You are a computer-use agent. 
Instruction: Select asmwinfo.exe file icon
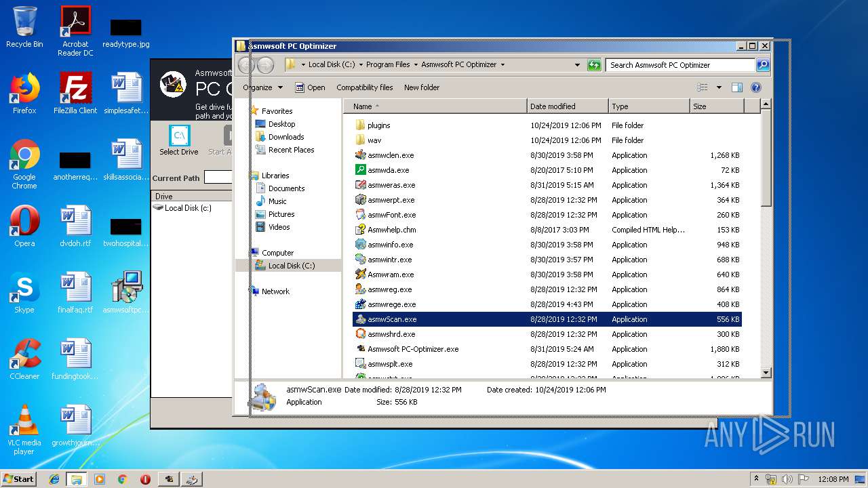pos(361,245)
